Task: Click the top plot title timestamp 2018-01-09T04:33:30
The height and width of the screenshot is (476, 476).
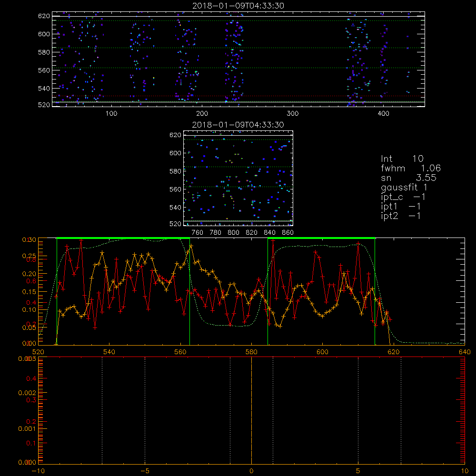Action: [238, 6]
